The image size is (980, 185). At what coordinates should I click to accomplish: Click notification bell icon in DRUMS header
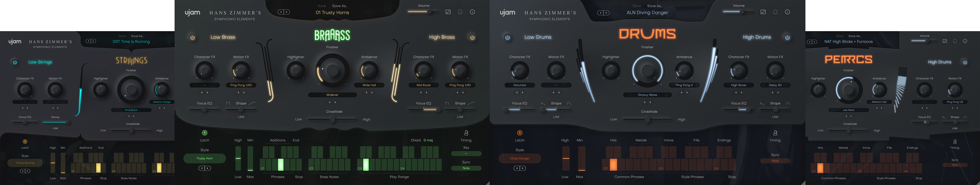tap(775, 12)
